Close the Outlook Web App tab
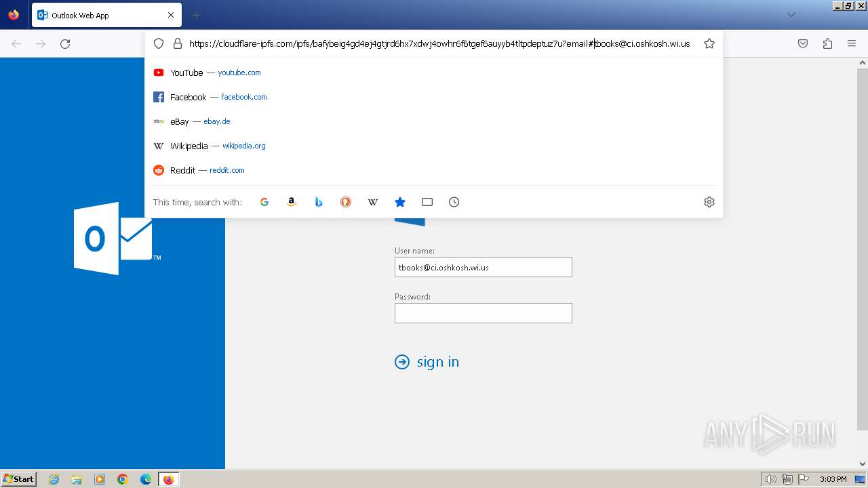Screen dimensions: 868x488 (171, 15)
